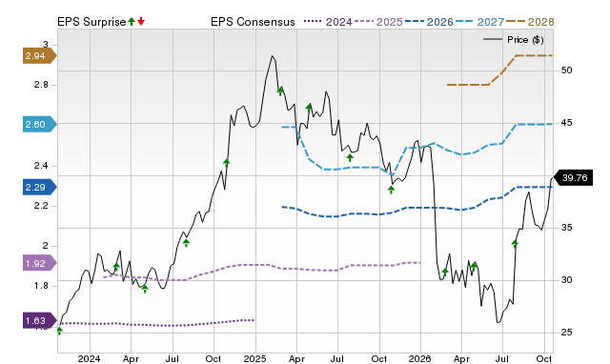This screenshot has height=364, width=610.
Task: Click the surprise arrow right after the early 2025 price peak
Action: [280, 91]
